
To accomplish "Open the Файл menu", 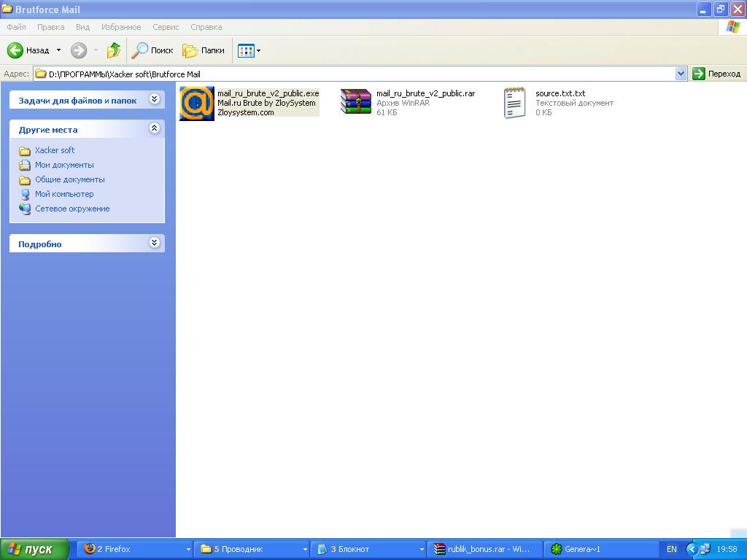I will coord(16,27).
